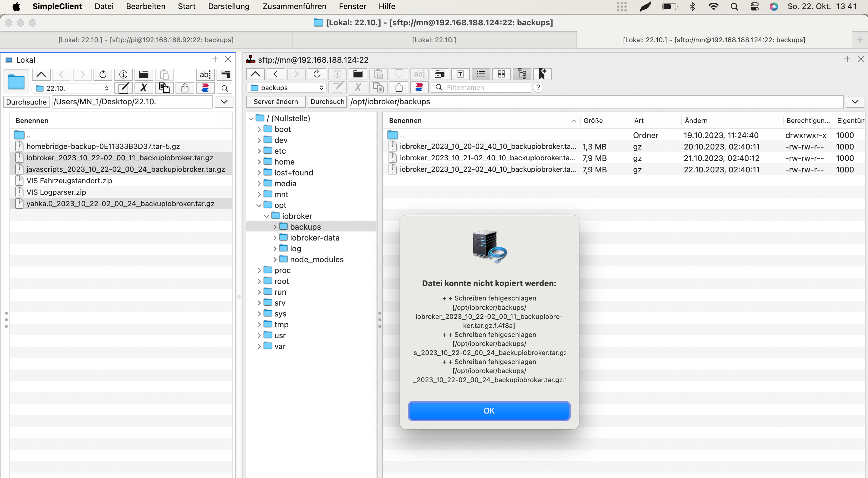Toggle list view mode in remote pane

481,74
